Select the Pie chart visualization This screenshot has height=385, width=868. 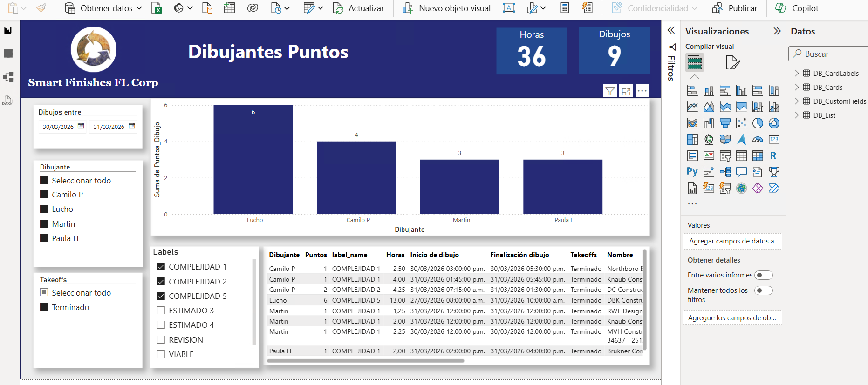click(x=758, y=123)
